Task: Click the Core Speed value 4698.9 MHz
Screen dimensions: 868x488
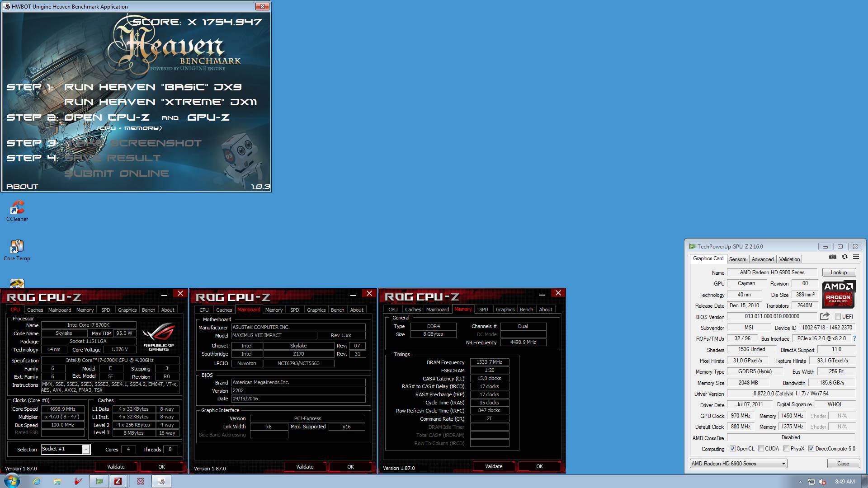Action: [x=62, y=409]
